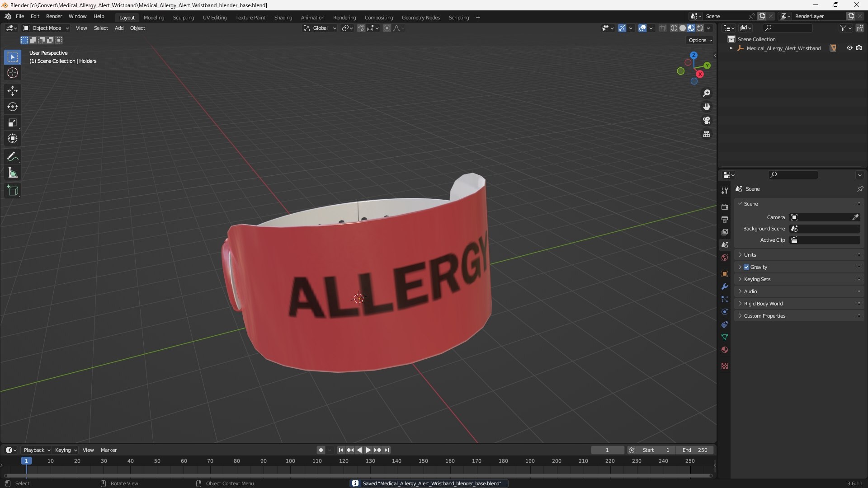Viewport: 868px width, 488px height.
Task: Open the Texture properties tab
Action: pyautogui.click(x=725, y=366)
